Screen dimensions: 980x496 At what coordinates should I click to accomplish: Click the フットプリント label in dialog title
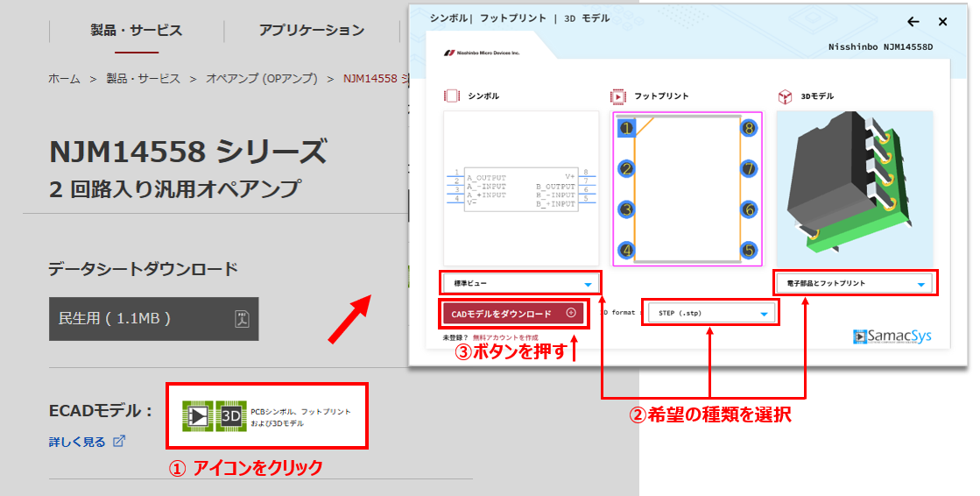(x=512, y=18)
